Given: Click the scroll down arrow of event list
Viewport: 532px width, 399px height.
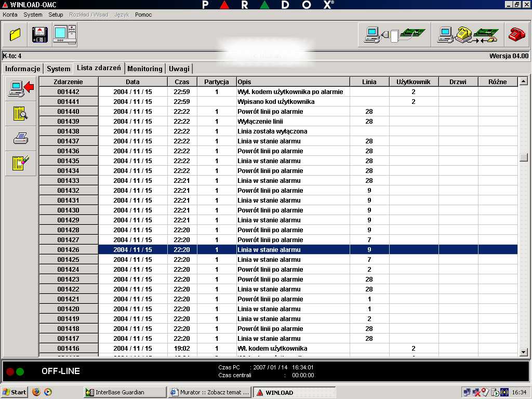Looking at the screenshot, I should [x=523, y=352].
